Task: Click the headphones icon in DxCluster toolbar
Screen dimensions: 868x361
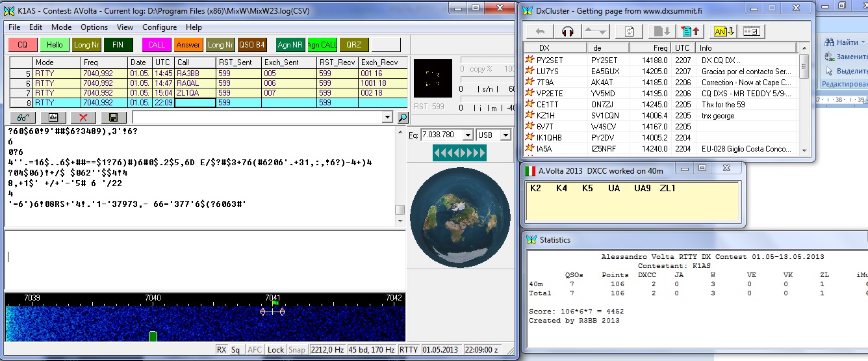Action: click(x=567, y=31)
